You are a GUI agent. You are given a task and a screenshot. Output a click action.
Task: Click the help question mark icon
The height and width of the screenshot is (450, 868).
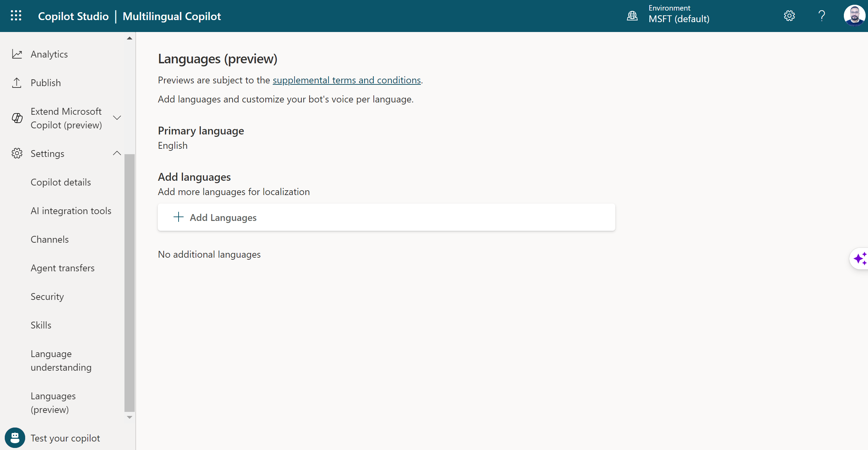click(x=821, y=16)
